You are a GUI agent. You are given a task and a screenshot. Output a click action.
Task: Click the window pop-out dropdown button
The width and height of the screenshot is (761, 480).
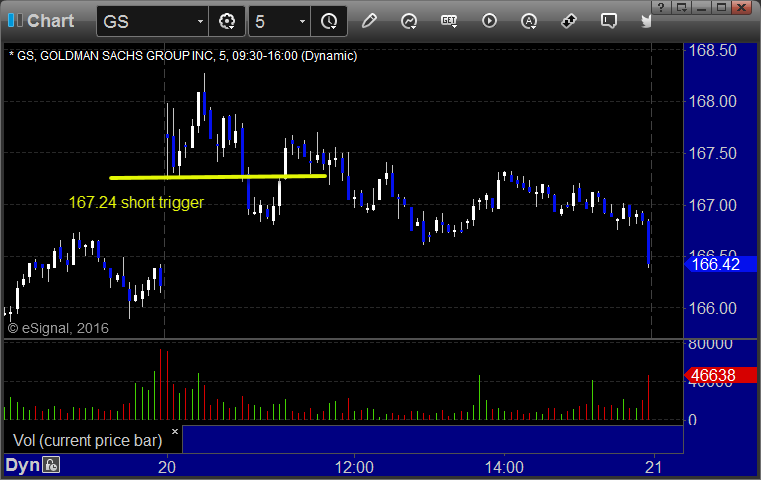[x=682, y=7]
